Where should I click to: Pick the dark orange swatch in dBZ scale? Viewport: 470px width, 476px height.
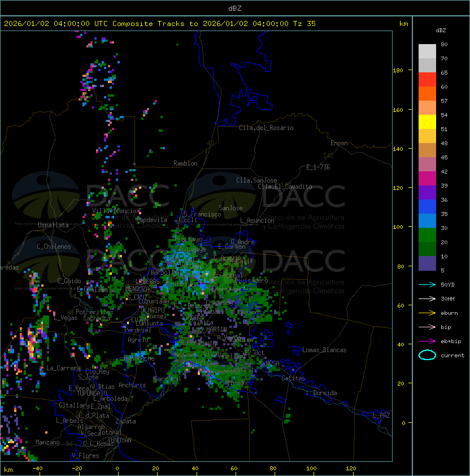click(427, 94)
